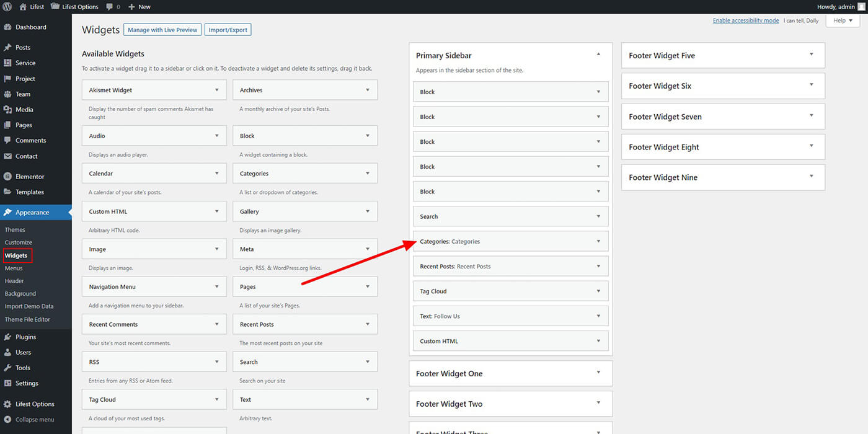Image resolution: width=868 pixels, height=434 pixels.
Task: Click the New plus item in admin bar
Action: [139, 7]
